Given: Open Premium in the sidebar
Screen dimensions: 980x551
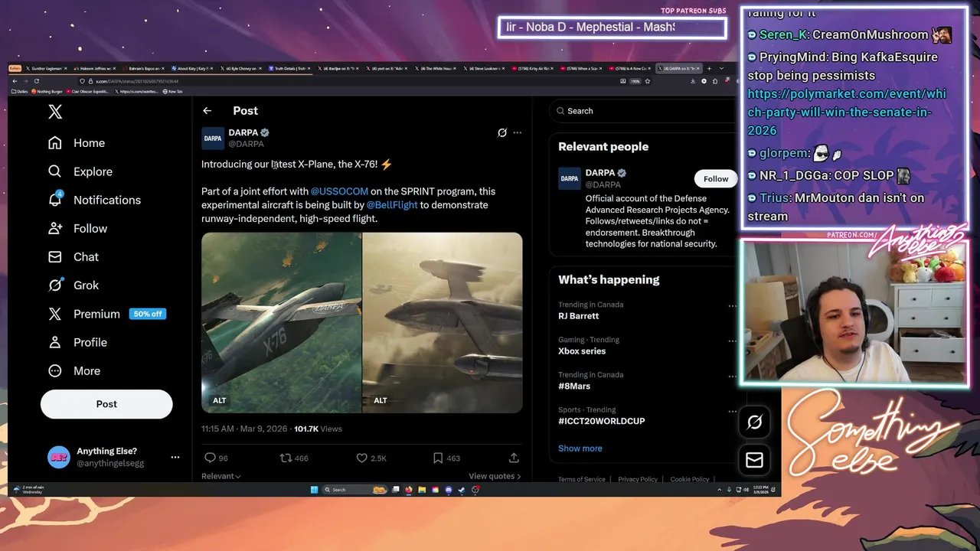Looking at the screenshot, I should [x=106, y=314].
